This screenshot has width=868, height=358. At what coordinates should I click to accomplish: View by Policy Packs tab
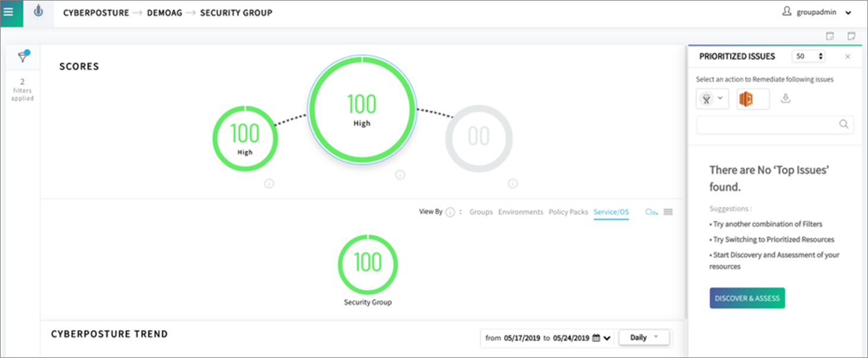[569, 212]
